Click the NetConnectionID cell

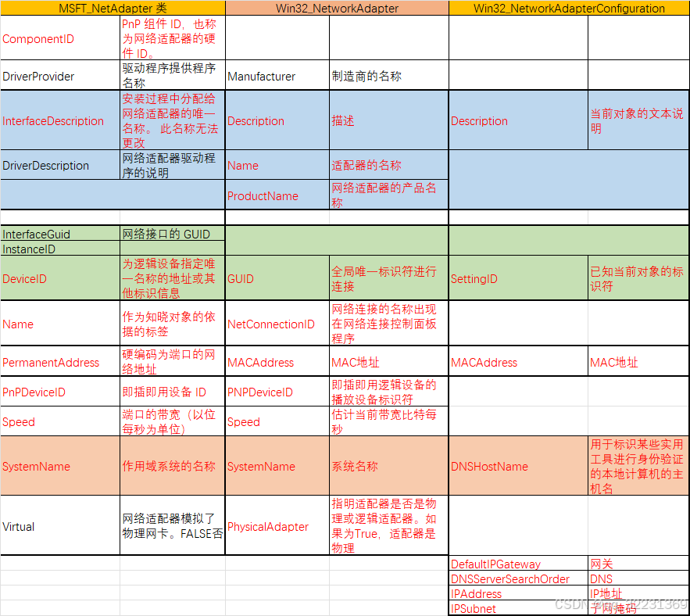click(277, 323)
